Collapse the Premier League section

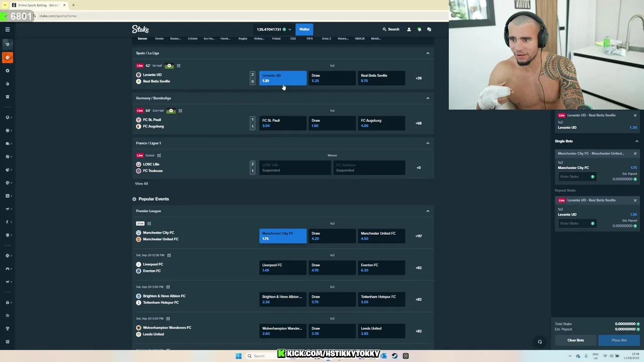click(428, 211)
